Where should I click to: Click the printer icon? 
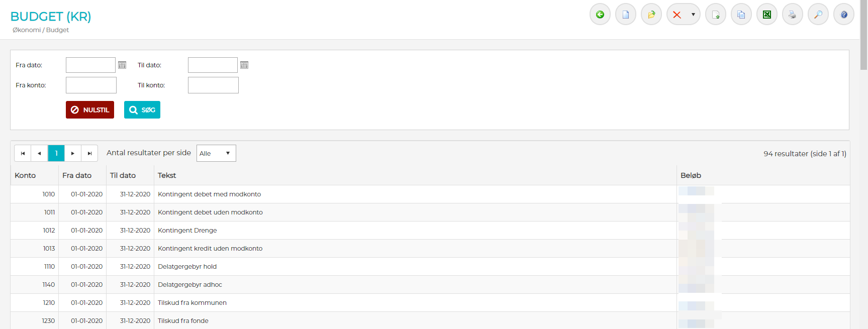[x=792, y=15]
